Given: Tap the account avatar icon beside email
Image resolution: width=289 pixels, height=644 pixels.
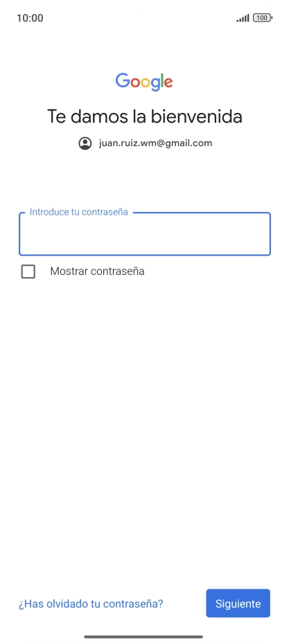Looking at the screenshot, I should (85, 143).
